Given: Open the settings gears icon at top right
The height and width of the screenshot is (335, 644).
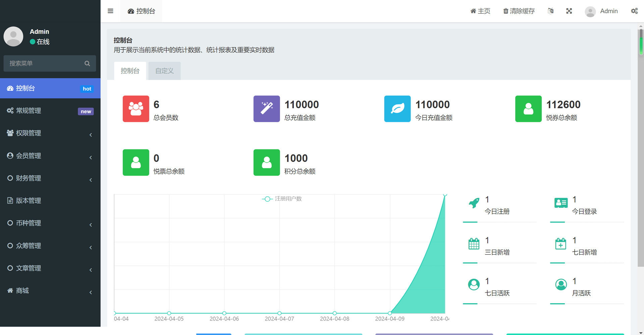Looking at the screenshot, I should click(634, 11).
